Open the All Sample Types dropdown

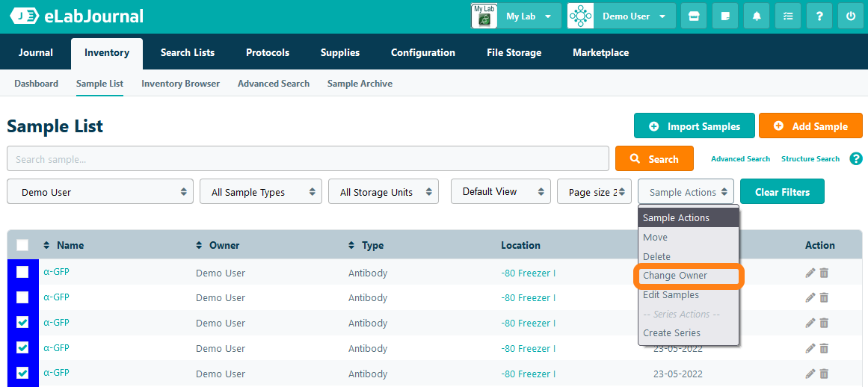click(x=261, y=192)
